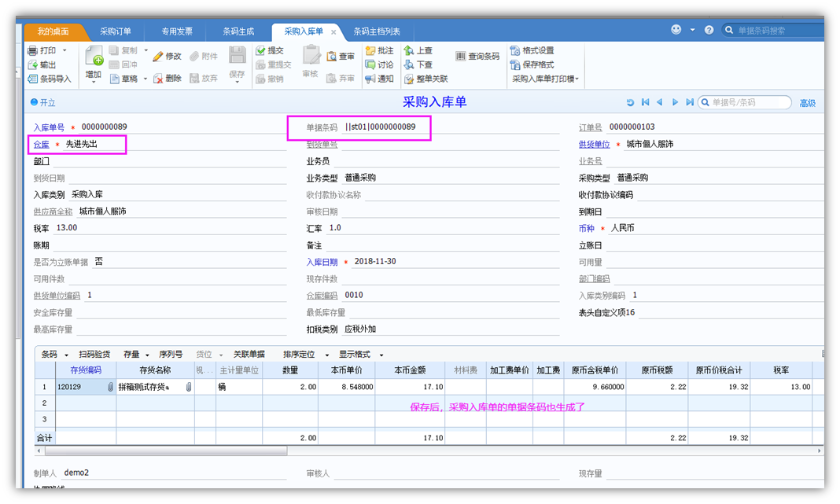Switch to the 条码生成 tab

(238, 31)
